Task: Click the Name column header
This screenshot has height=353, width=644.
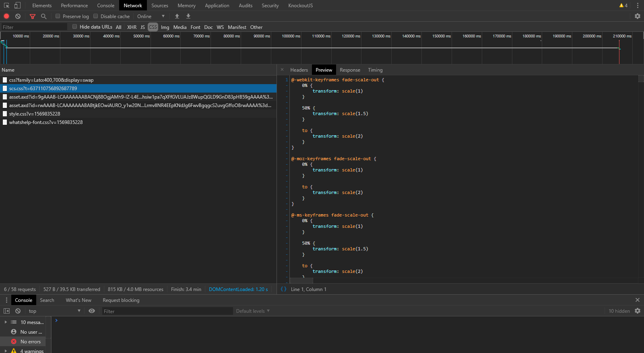Action: tap(138, 70)
